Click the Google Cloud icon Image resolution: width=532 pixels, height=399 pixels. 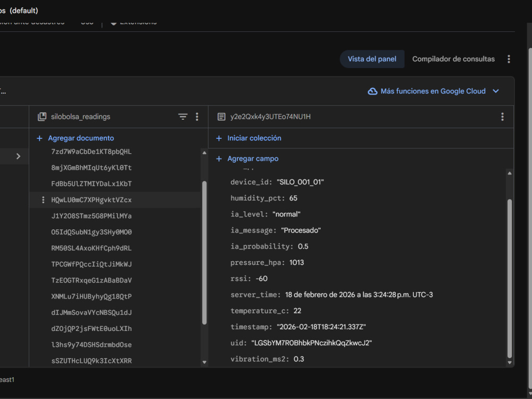pos(372,92)
